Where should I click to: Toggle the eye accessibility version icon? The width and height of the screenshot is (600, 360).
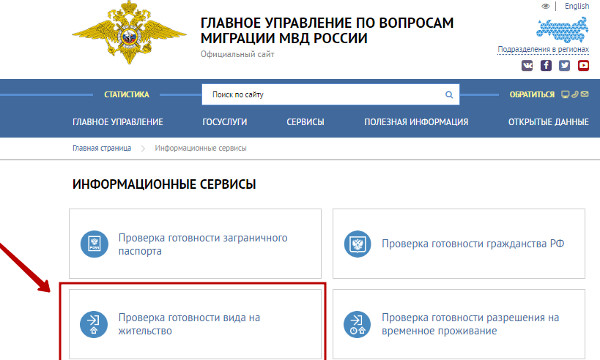pyautogui.click(x=545, y=6)
